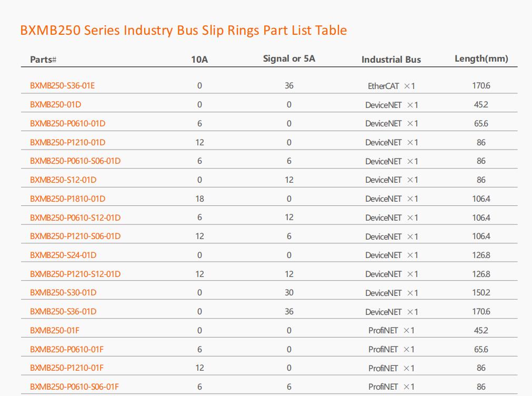Click the BXMB250-S30-01D part number
Image resolution: width=532 pixels, height=396 pixels.
(63, 292)
